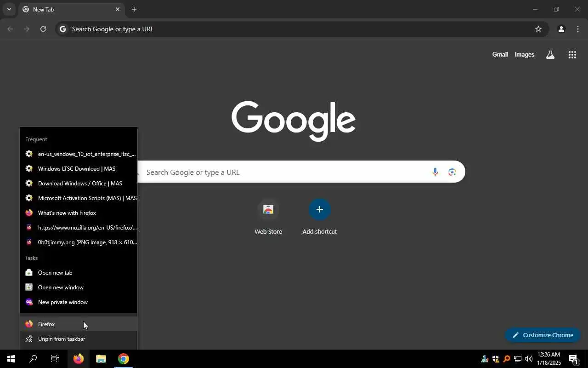
Task: Close the New Tab tab
Action: click(117, 9)
